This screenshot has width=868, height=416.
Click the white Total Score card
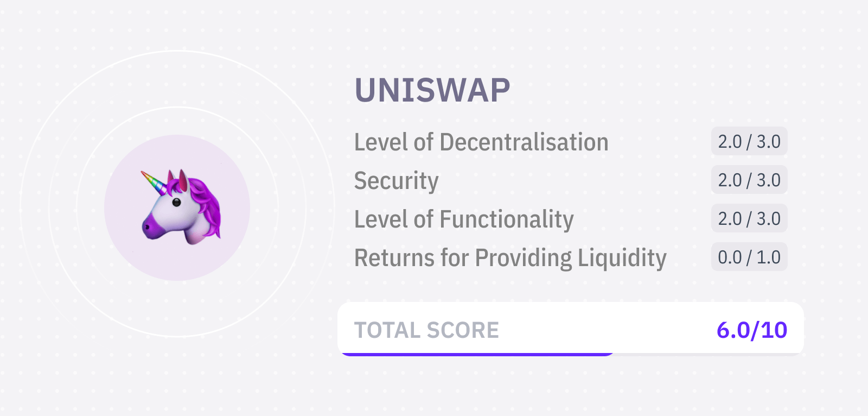(571, 329)
